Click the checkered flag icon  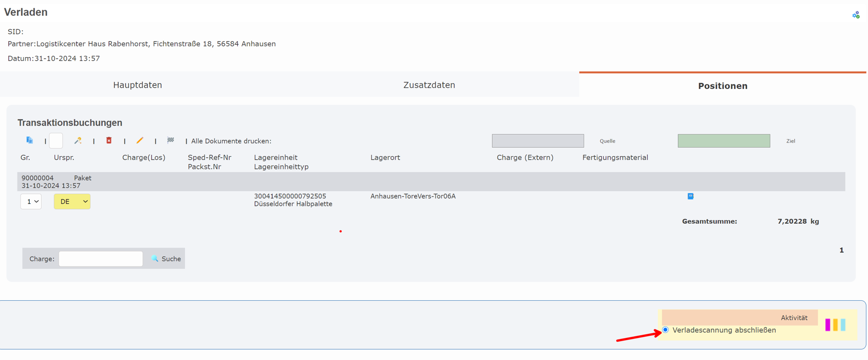coord(171,140)
